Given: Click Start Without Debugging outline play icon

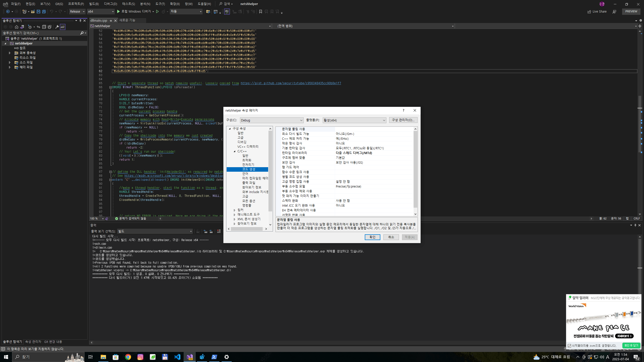Looking at the screenshot, I should pyautogui.click(x=157, y=12).
